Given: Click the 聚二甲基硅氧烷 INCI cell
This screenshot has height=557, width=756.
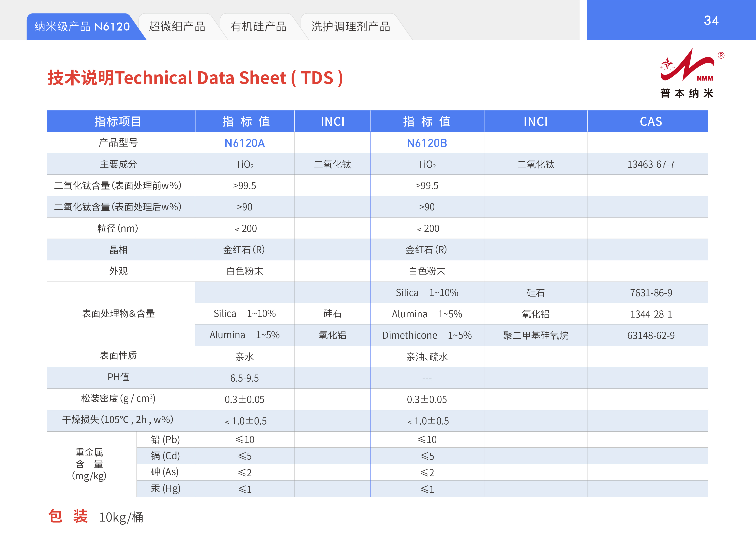Looking at the screenshot, I should [x=536, y=335].
